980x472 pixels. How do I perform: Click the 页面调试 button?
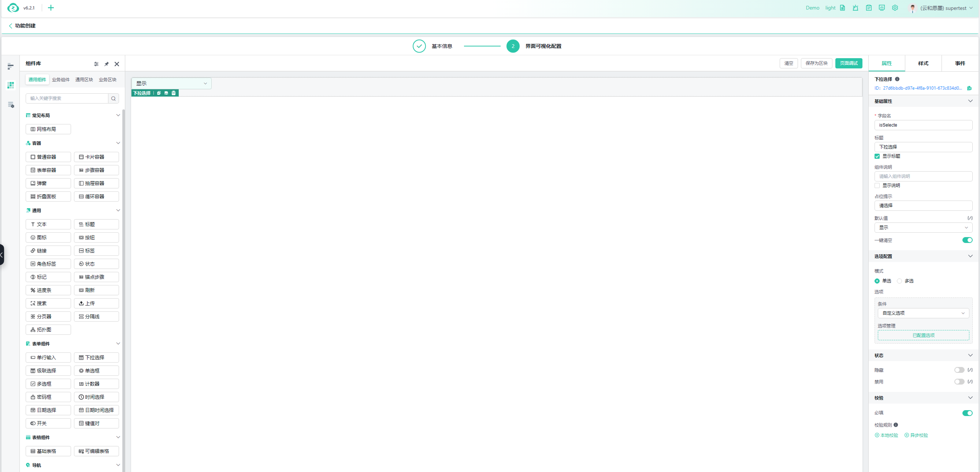[848, 63]
